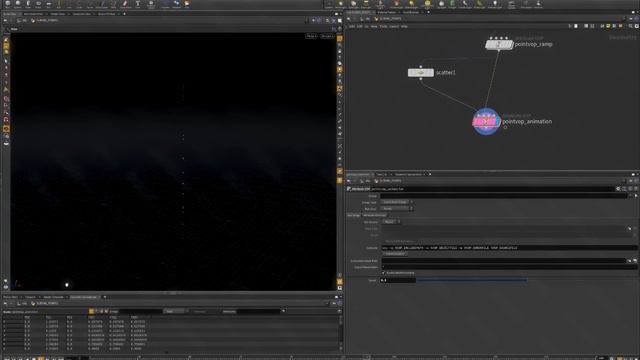Click the Force Compile button
The image size is (640, 360).
395,254
